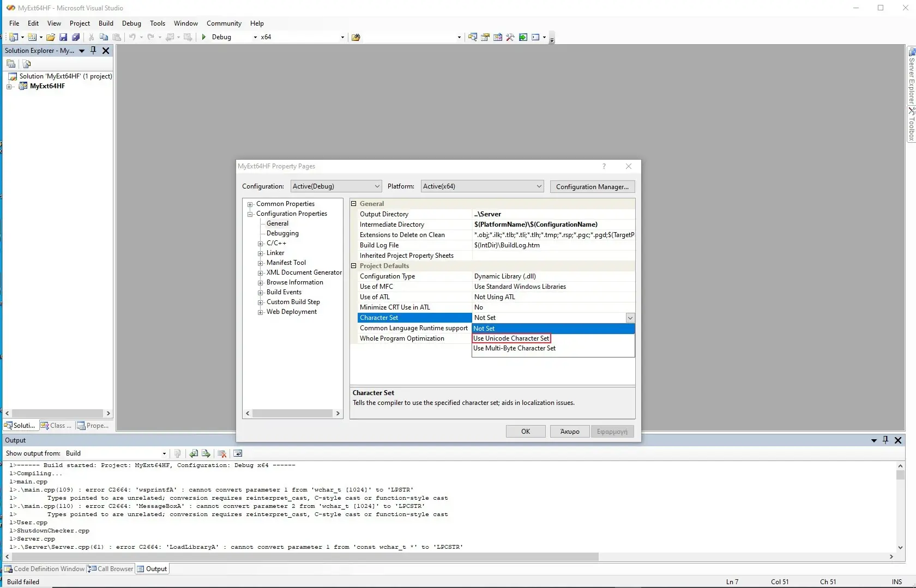Image resolution: width=916 pixels, height=588 pixels.
Task: Click the properties tree horizontal scrollbar
Action: point(293,414)
